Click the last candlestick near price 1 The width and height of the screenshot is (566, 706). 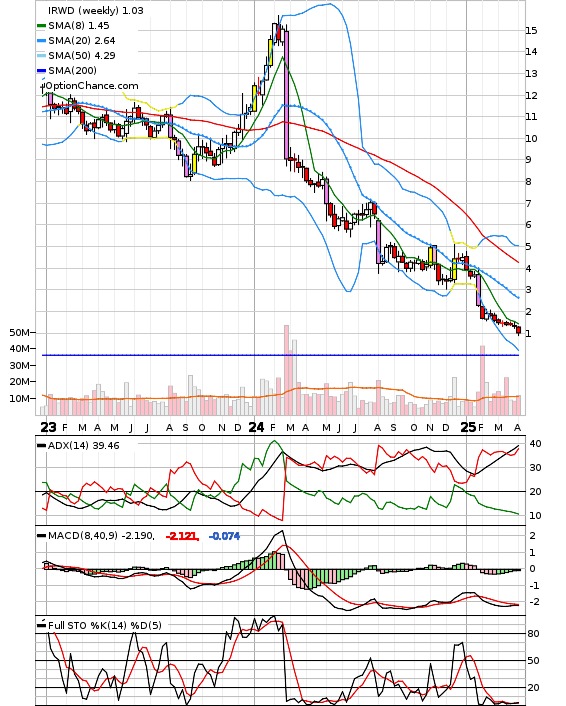click(x=519, y=330)
